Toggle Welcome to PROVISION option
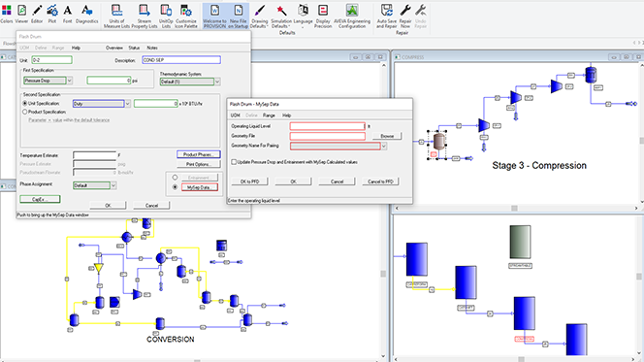644x362 pixels. point(214,16)
